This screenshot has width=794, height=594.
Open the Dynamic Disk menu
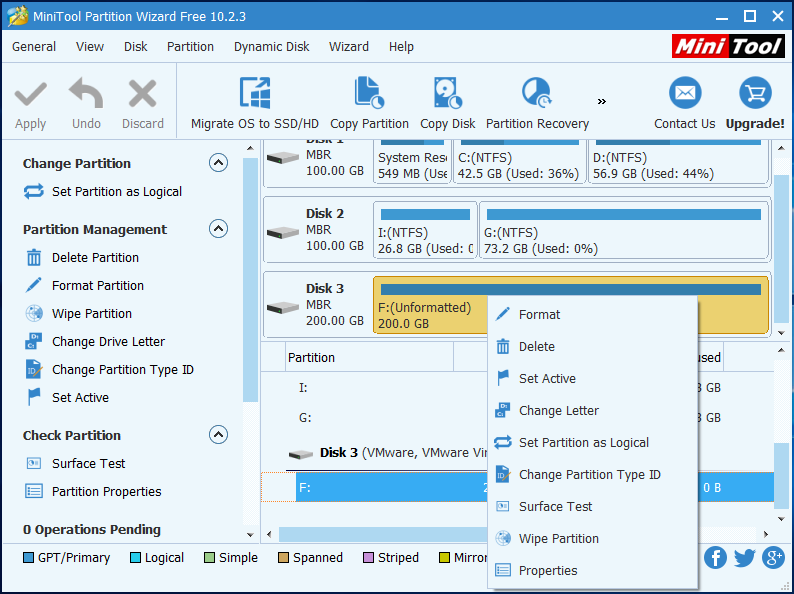[x=271, y=47]
